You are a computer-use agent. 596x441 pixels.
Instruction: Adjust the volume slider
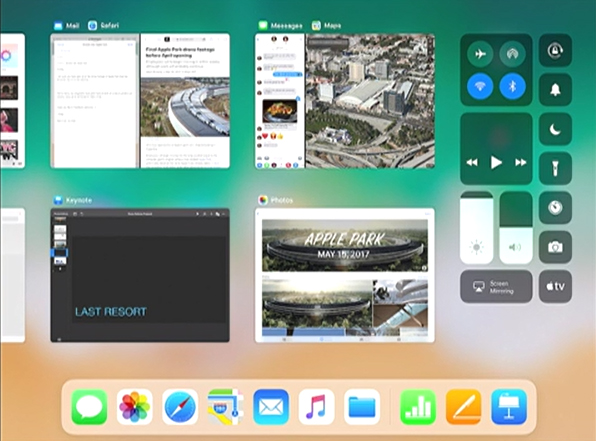[x=516, y=227]
